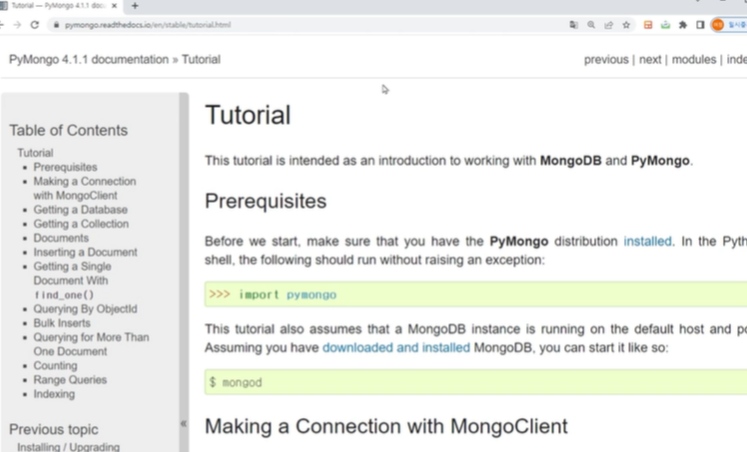The width and height of the screenshot is (747, 452).
Task: Open Bulk Inserts in sidebar
Action: coord(62,323)
